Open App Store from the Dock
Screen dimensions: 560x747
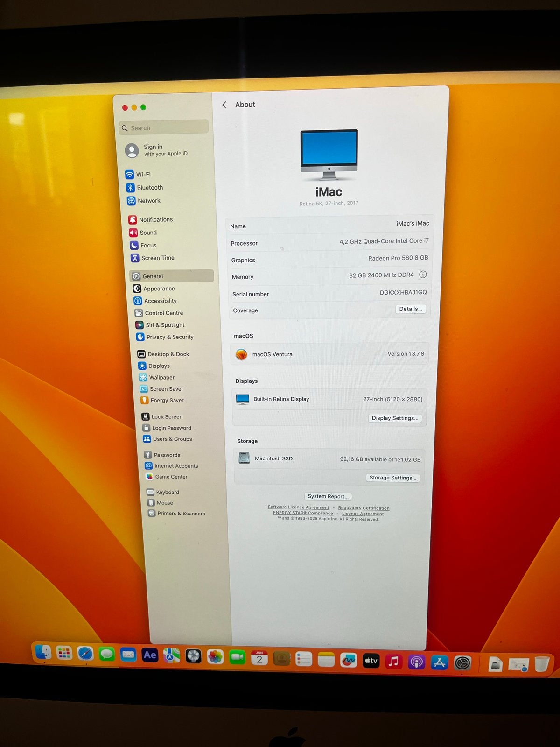439,662
